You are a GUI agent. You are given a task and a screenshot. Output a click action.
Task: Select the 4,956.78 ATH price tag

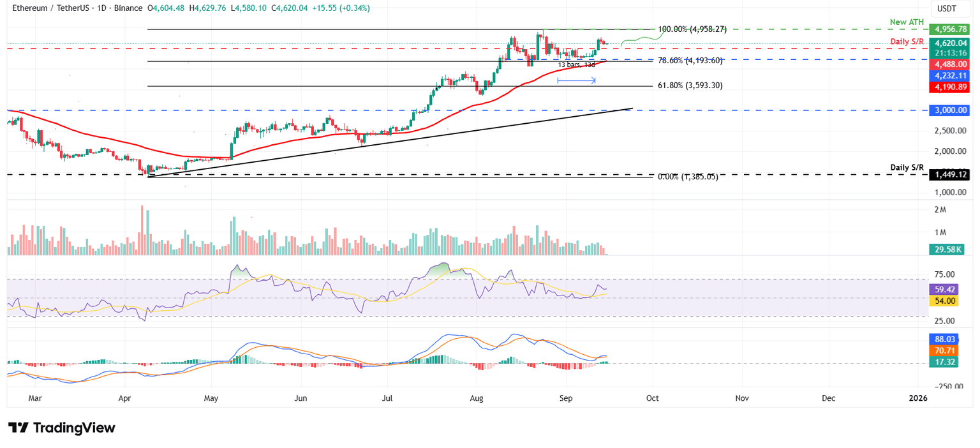pyautogui.click(x=949, y=29)
